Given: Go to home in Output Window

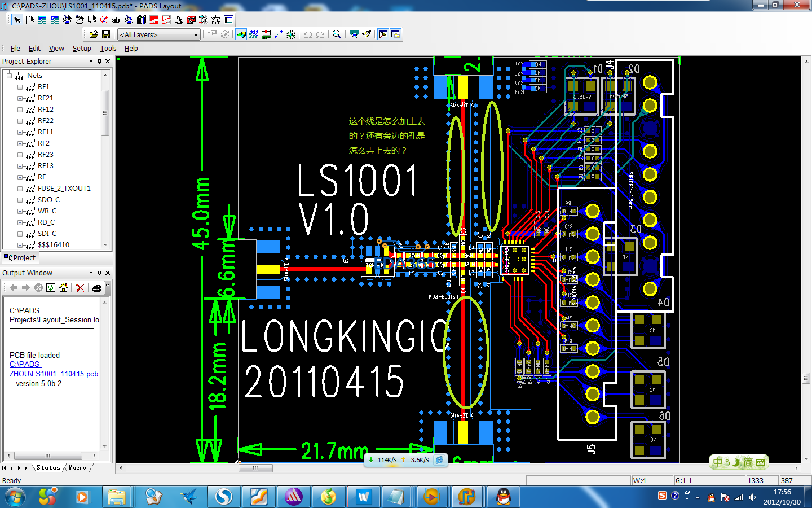Looking at the screenshot, I should [x=63, y=288].
